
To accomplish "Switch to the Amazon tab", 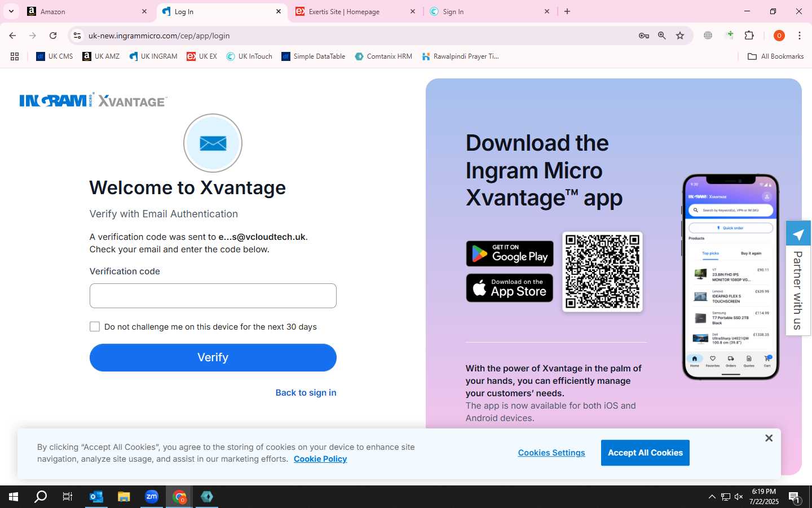I will [86, 11].
